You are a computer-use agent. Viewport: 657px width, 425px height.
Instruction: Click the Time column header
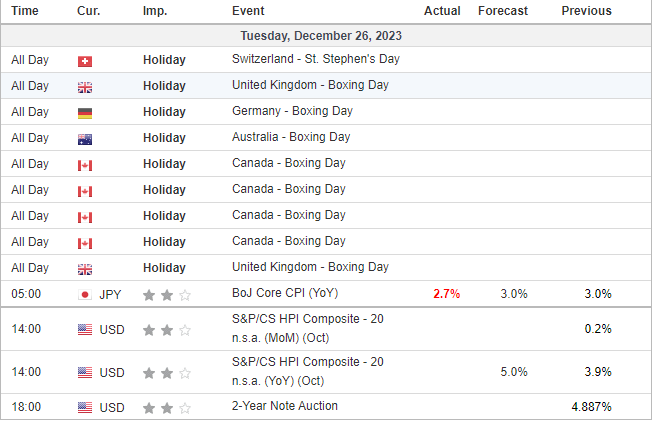tap(25, 11)
